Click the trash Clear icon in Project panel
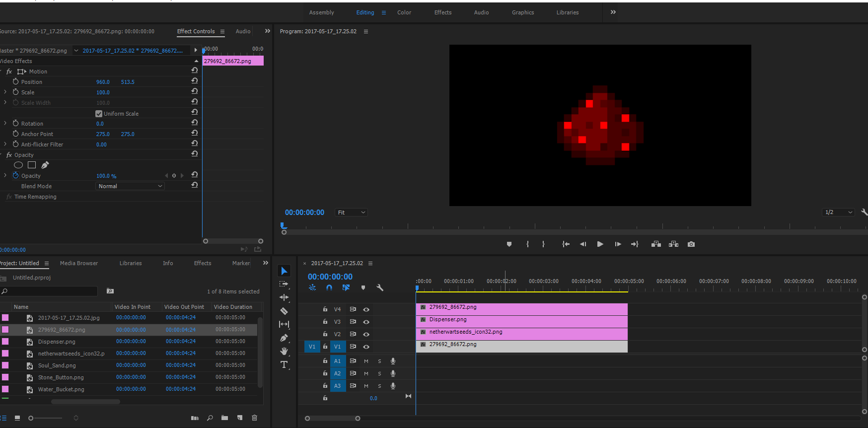 click(x=255, y=418)
